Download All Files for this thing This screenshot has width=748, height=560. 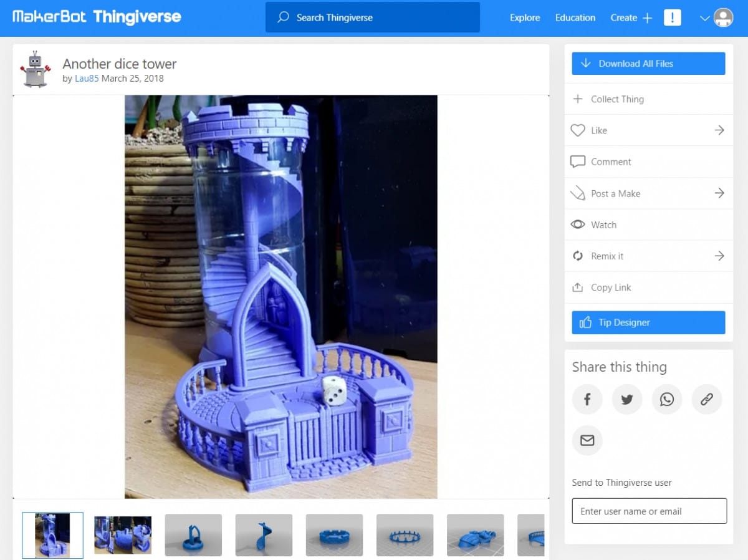pyautogui.click(x=648, y=63)
